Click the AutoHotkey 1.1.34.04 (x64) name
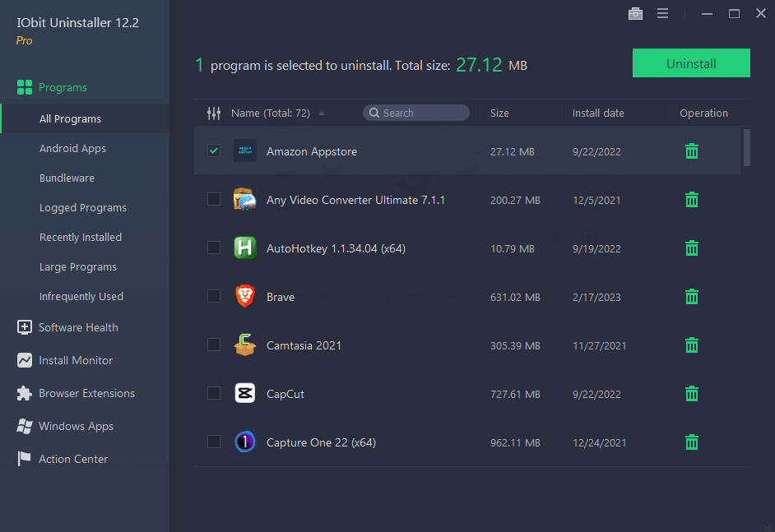 336,248
